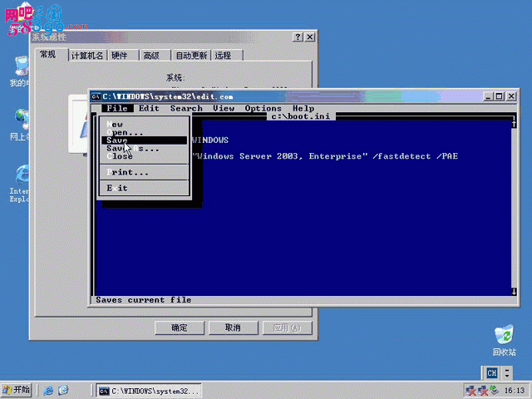
Task: Click the third system tray icon
Action: [494, 391]
